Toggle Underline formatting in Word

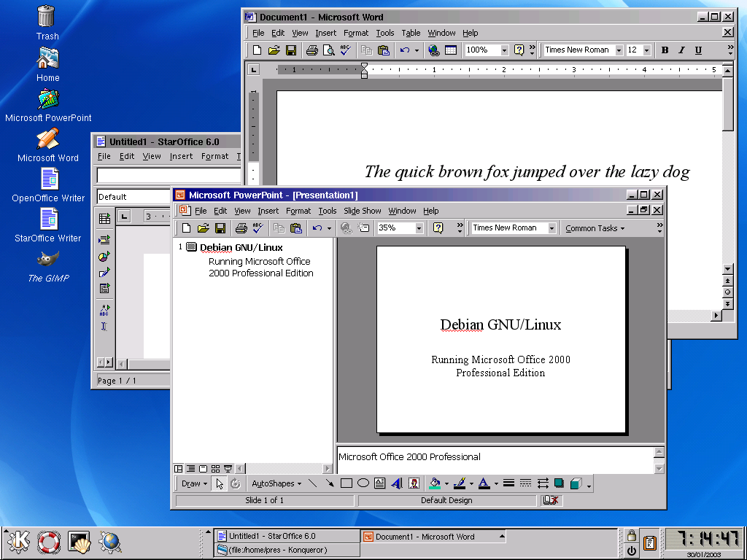698,50
